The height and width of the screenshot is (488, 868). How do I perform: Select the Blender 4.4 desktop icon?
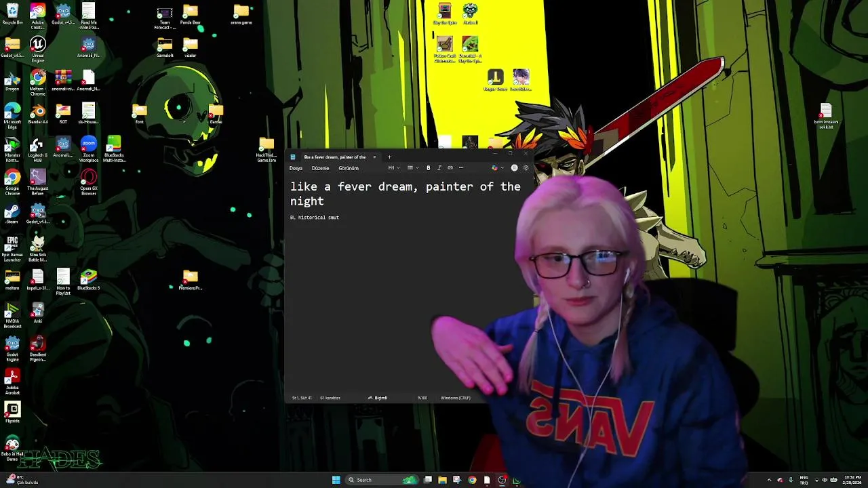[38, 114]
